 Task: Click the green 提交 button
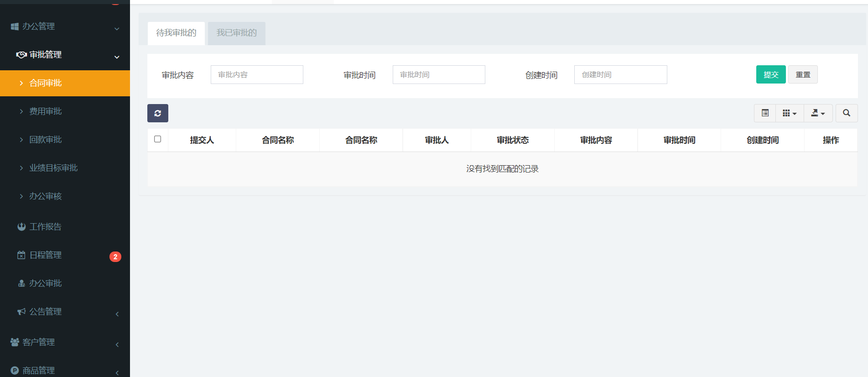click(x=771, y=74)
